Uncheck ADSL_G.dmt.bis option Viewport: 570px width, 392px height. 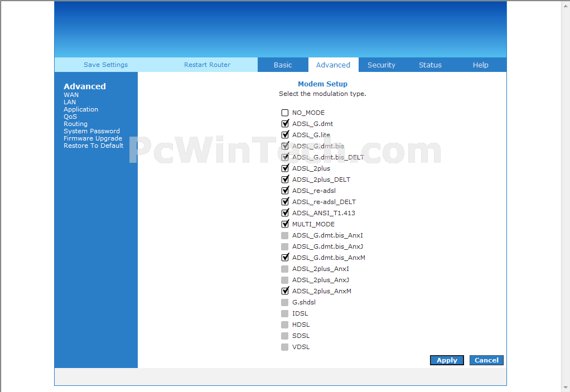(285, 146)
